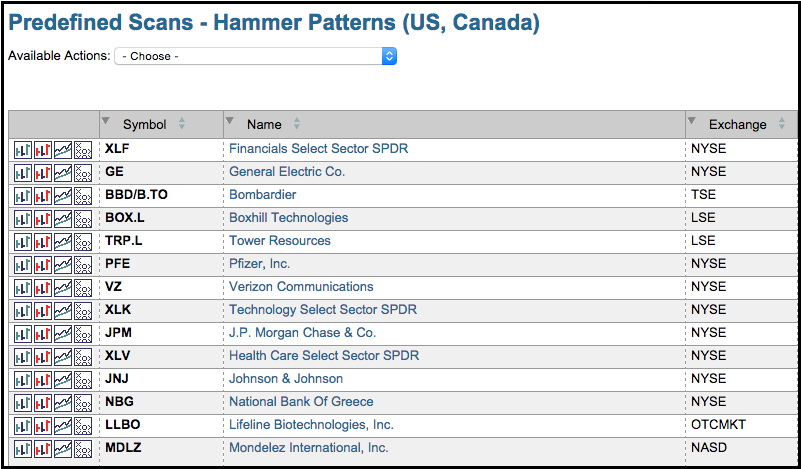Open the National Bank Of Greece link

click(301, 402)
